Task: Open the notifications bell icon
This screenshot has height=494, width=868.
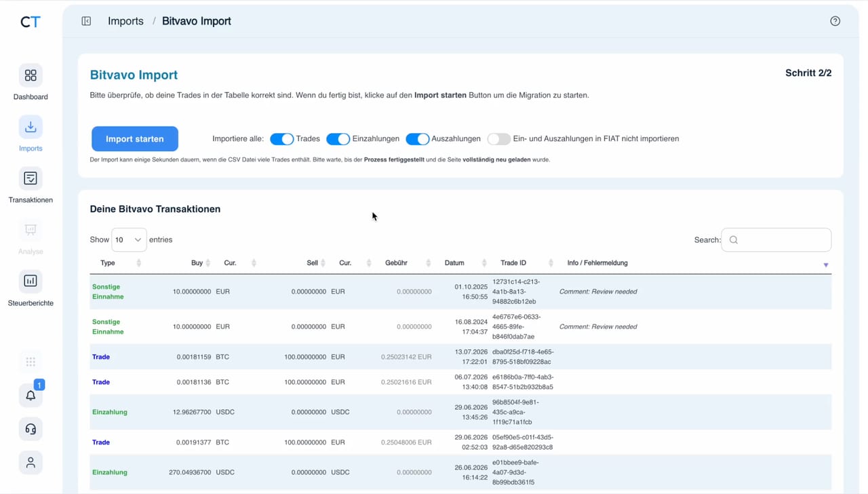Action: (x=31, y=396)
